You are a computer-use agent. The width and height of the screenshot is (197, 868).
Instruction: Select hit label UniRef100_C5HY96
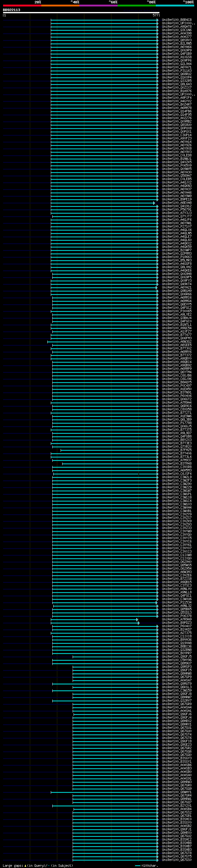coord(177,660)
